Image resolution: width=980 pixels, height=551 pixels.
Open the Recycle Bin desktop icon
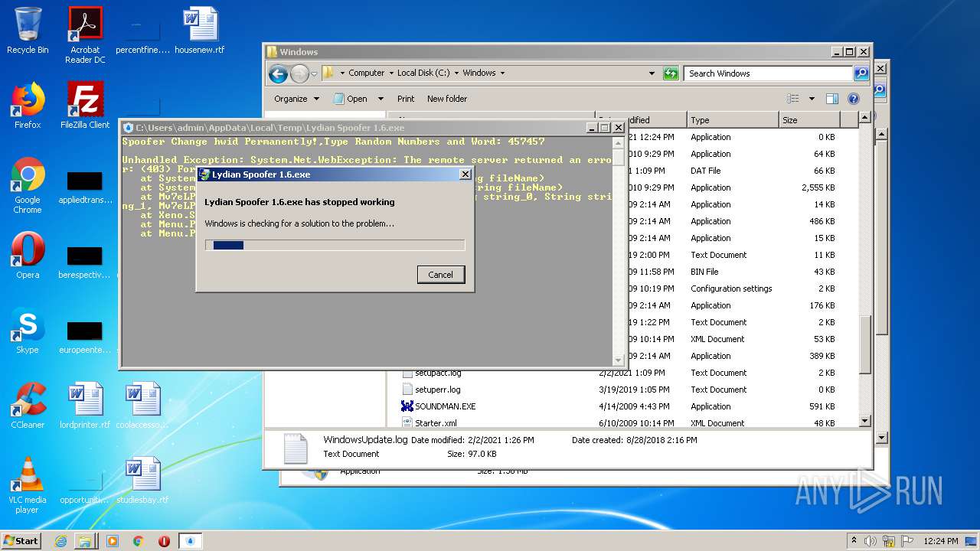[28, 31]
